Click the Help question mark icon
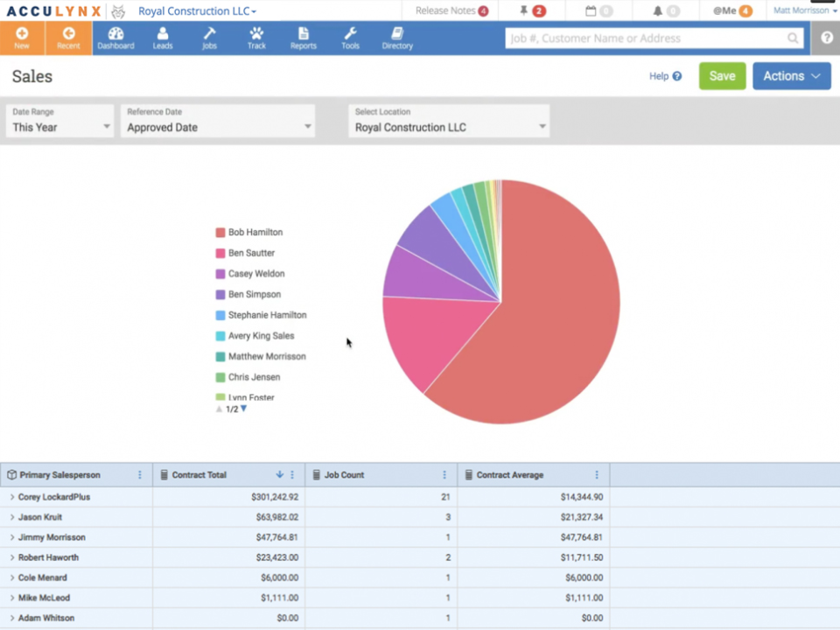Screen dimensions: 840x630 (676, 76)
